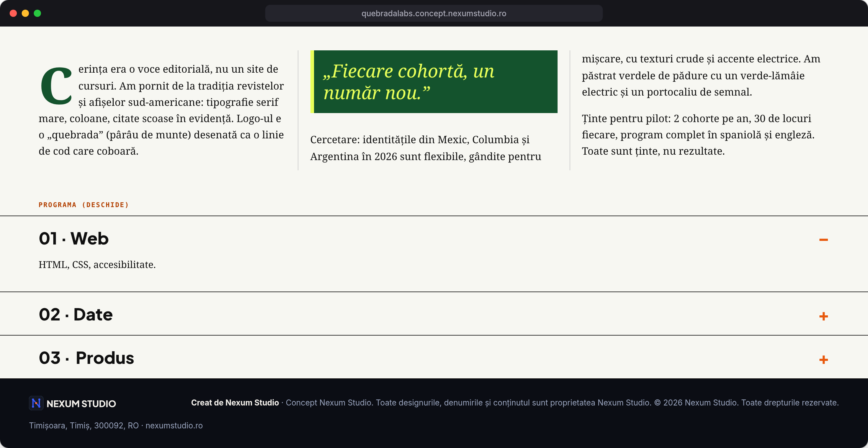Click the large green drop cap C

(x=56, y=86)
